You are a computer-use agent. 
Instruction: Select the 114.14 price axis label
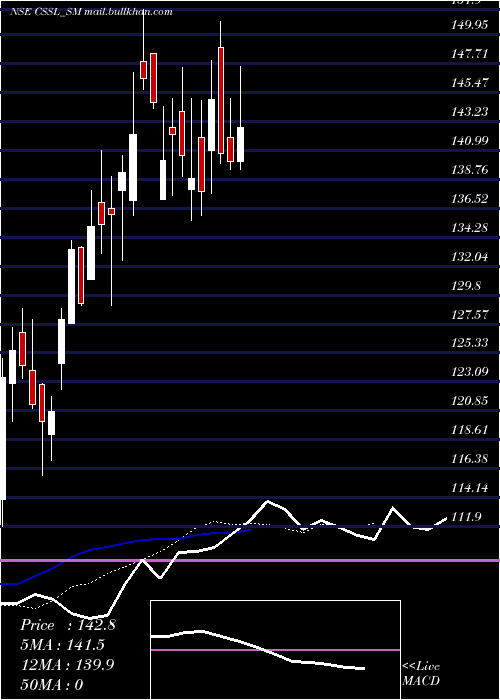pos(470,488)
